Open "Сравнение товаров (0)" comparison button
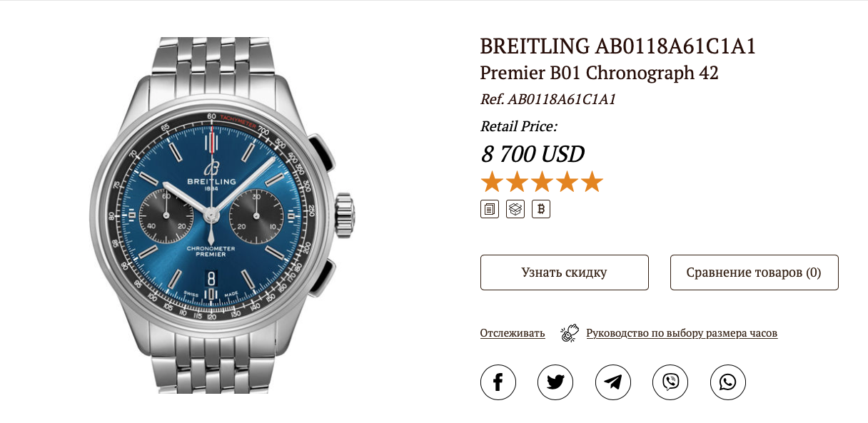 pos(754,272)
